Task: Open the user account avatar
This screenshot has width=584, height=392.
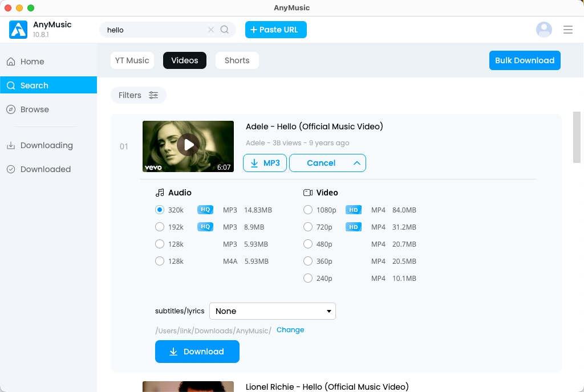Action: [544, 30]
